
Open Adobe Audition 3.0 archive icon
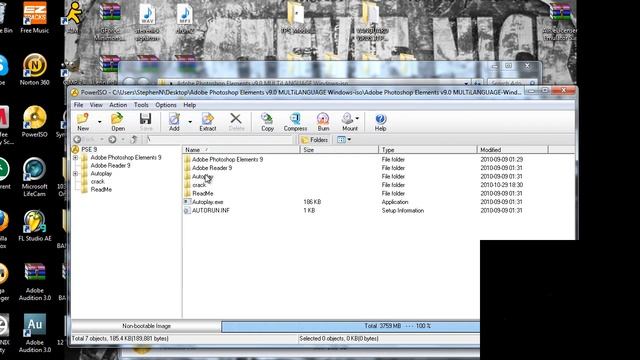[x=34, y=282]
